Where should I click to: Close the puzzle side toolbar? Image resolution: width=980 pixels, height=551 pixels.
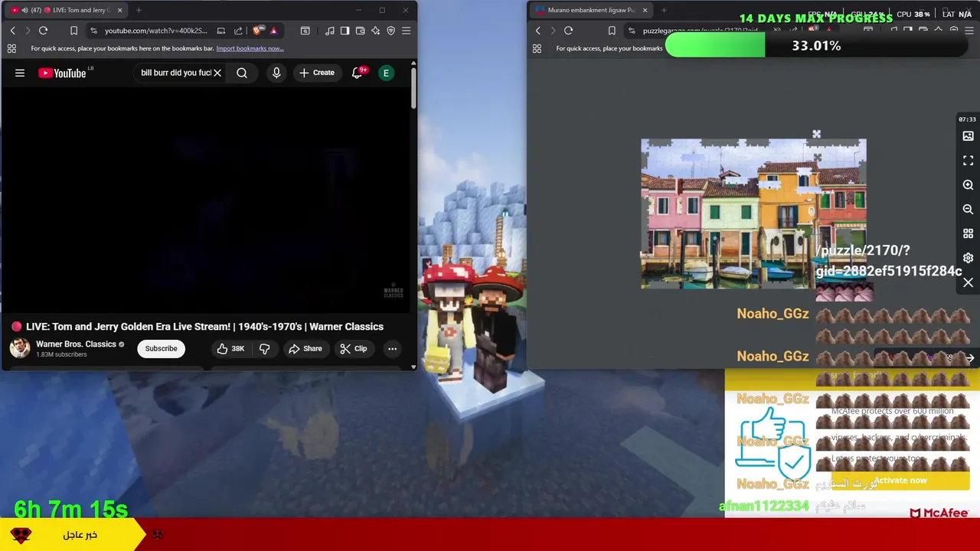coord(968,282)
